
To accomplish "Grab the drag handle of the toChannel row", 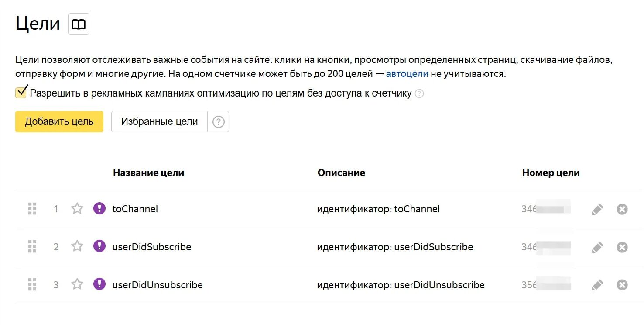I will coord(32,209).
